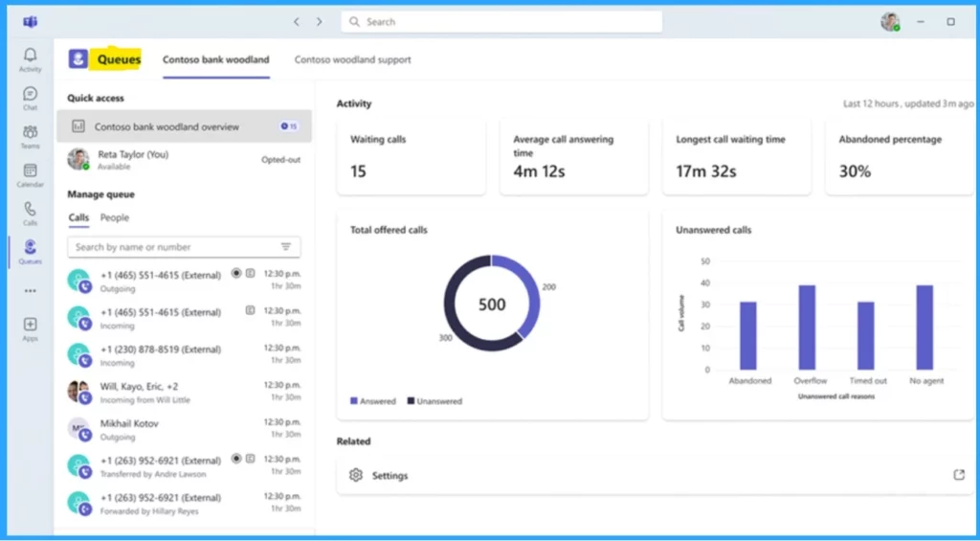
Task: Select the +1 (230) 878-8519 incoming call
Action: pos(184,355)
